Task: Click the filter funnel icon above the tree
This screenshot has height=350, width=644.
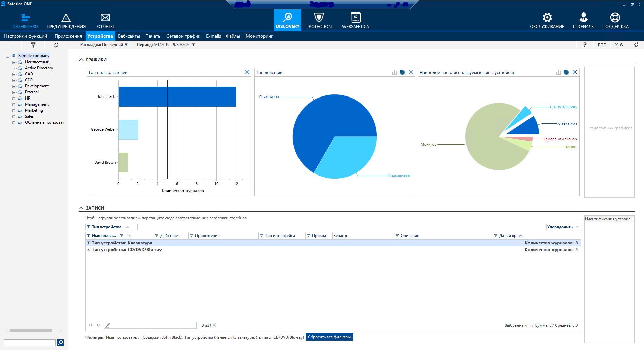Action: pos(33,45)
